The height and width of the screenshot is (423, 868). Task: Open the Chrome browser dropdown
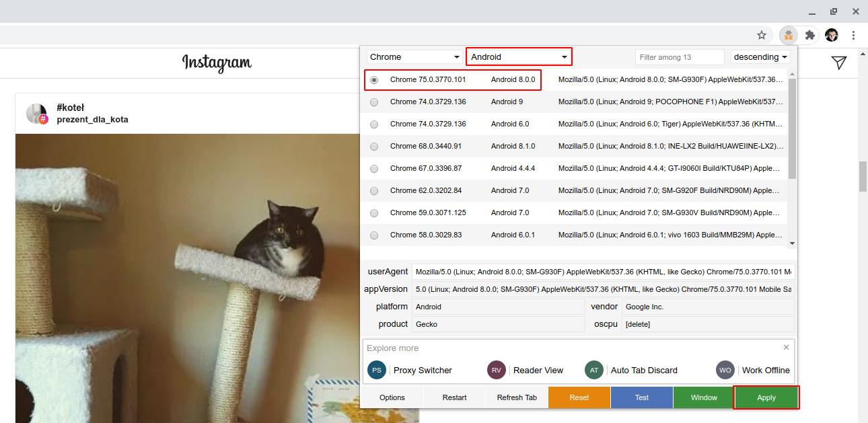click(x=415, y=57)
